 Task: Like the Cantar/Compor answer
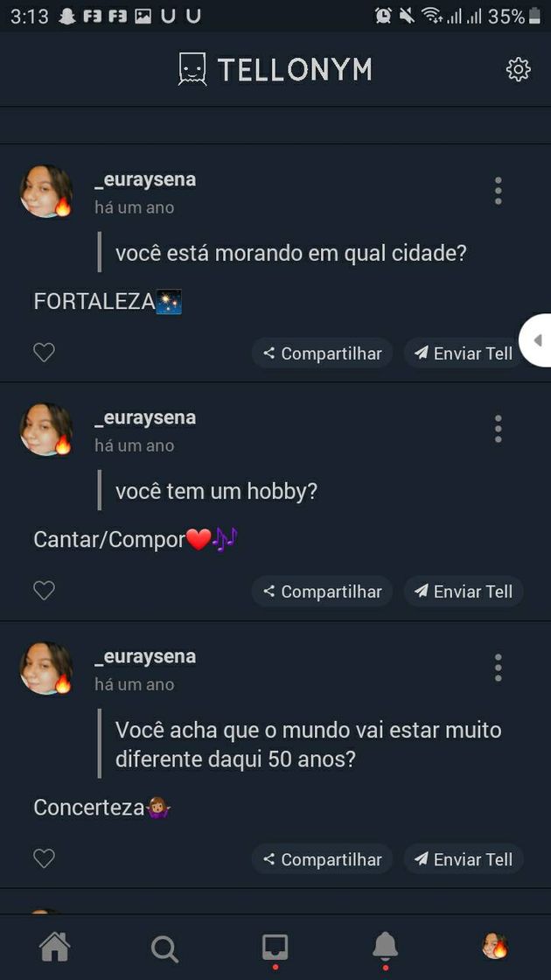coord(44,591)
